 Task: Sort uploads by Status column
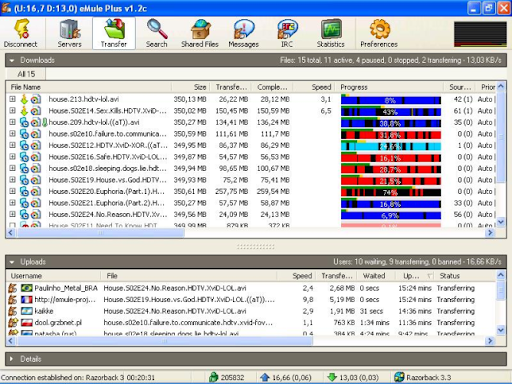pyautogui.click(x=465, y=276)
